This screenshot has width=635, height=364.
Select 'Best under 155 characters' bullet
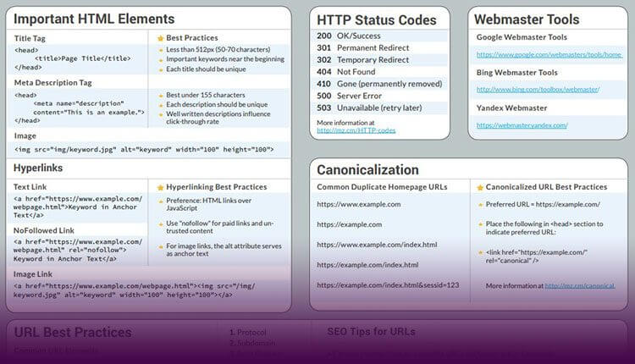pos(206,95)
